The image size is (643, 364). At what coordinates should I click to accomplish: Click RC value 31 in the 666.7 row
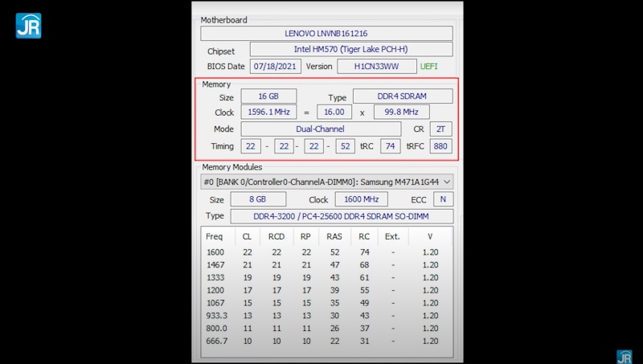365,341
